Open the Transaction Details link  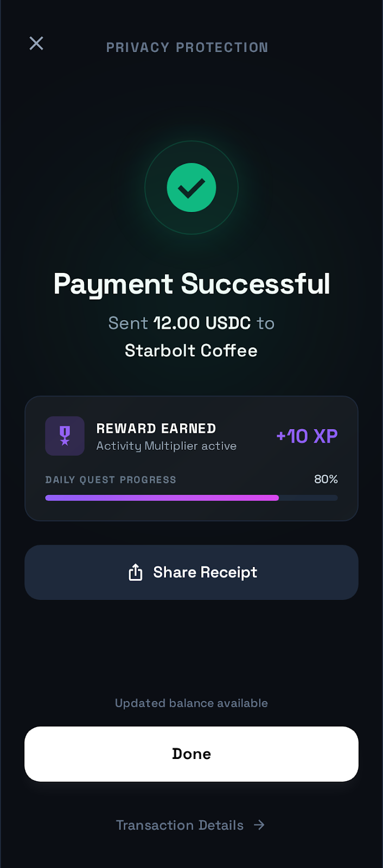tap(180, 825)
